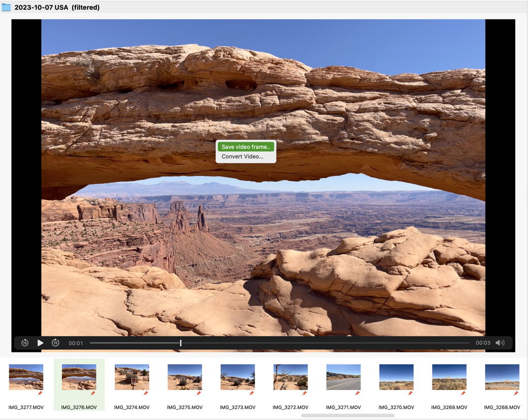Click the red pin on IMG_3269.MOV
The width and height of the screenshot is (528, 420).
click(x=463, y=393)
